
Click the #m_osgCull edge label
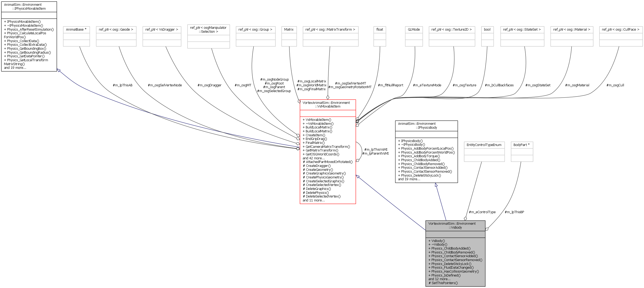click(x=615, y=85)
